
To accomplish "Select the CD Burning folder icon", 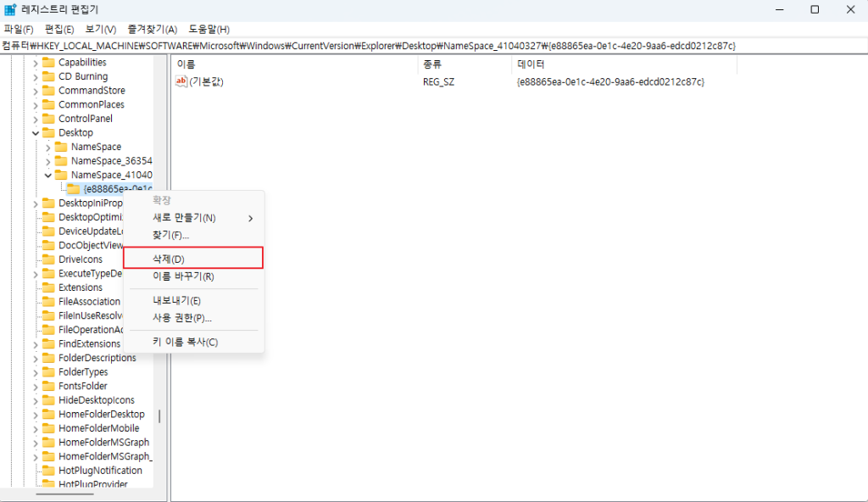I will tap(48, 76).
